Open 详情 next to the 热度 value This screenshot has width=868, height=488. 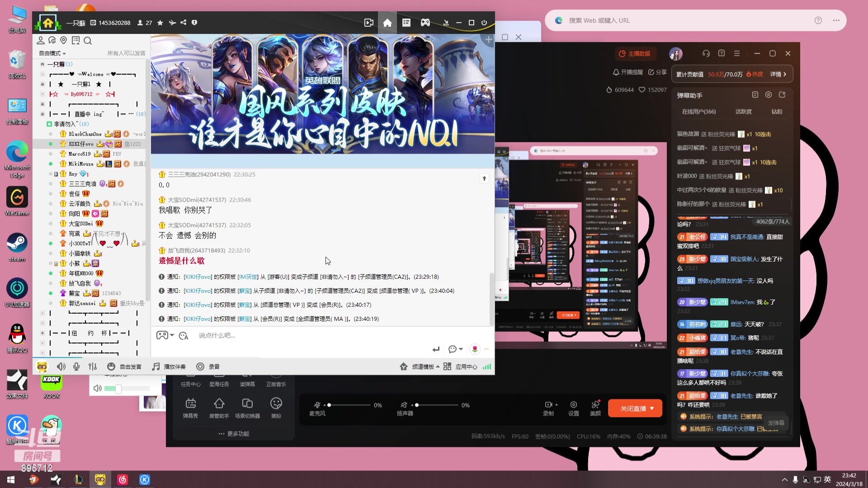pos(776,74)
